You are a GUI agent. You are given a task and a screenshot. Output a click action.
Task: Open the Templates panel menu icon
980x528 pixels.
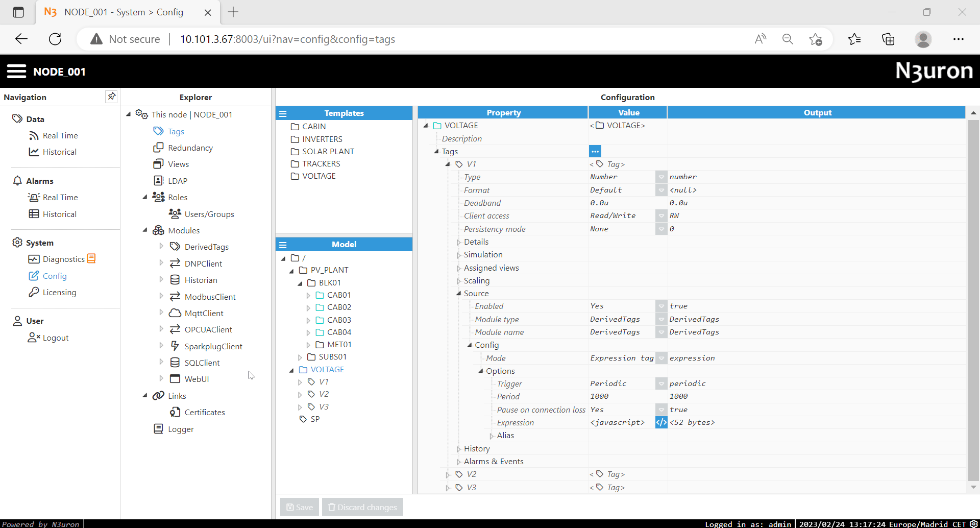(x=284, y=113)
